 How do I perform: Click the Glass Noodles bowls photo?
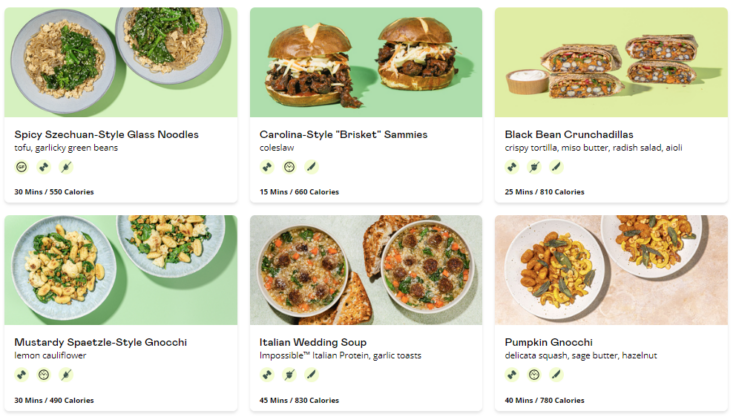click(x=121, y=62)
